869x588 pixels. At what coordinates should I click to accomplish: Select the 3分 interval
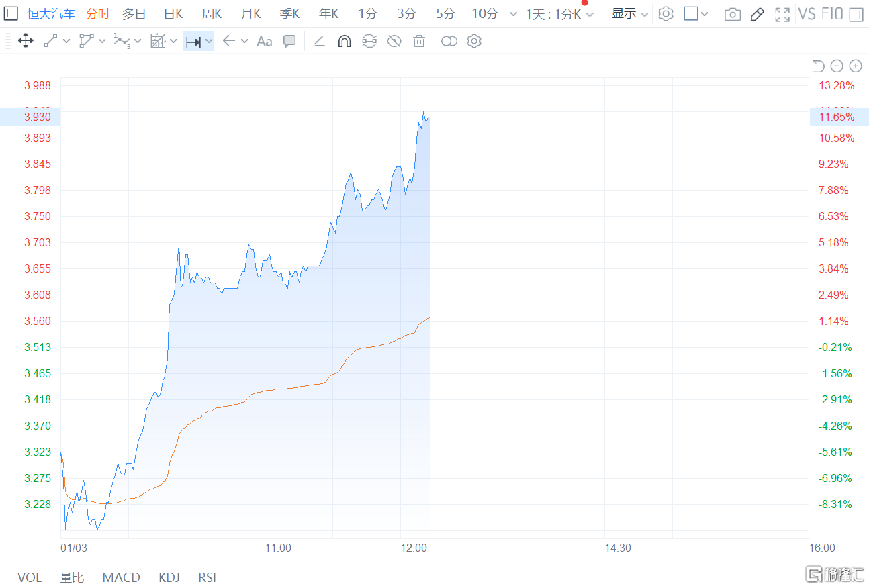point(406,14)
